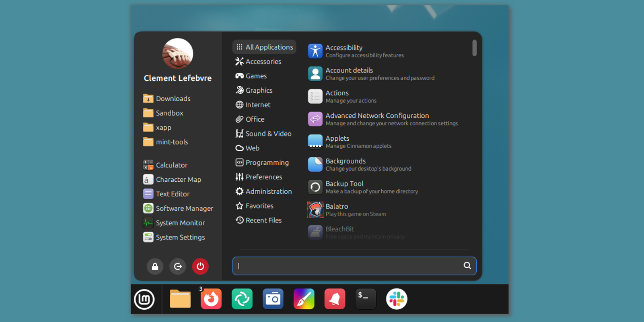This screenshot has width=644, height=322.
Task: Open the Preferences category
Action: point(264,177)
